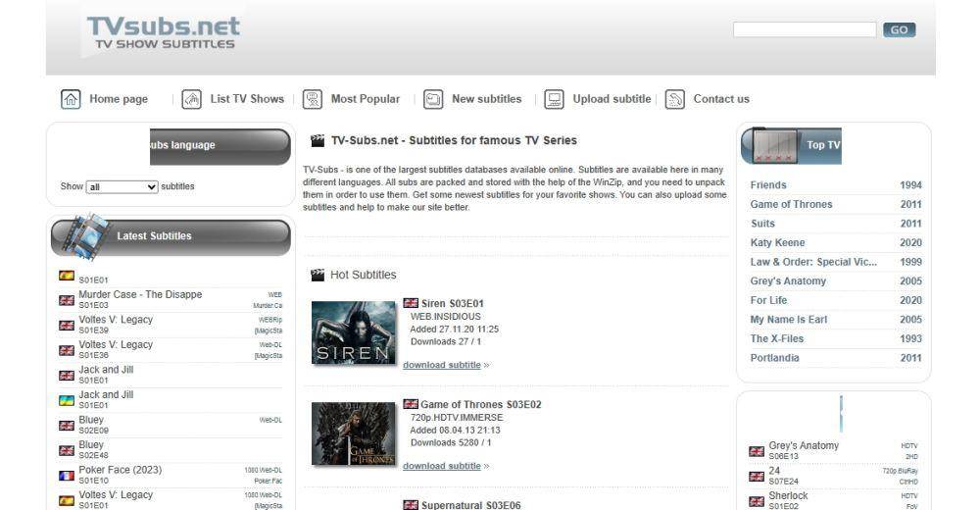980x510 pixels.
Task: Click the flag beside Bluey S02E48
Action: pos(67,450)
